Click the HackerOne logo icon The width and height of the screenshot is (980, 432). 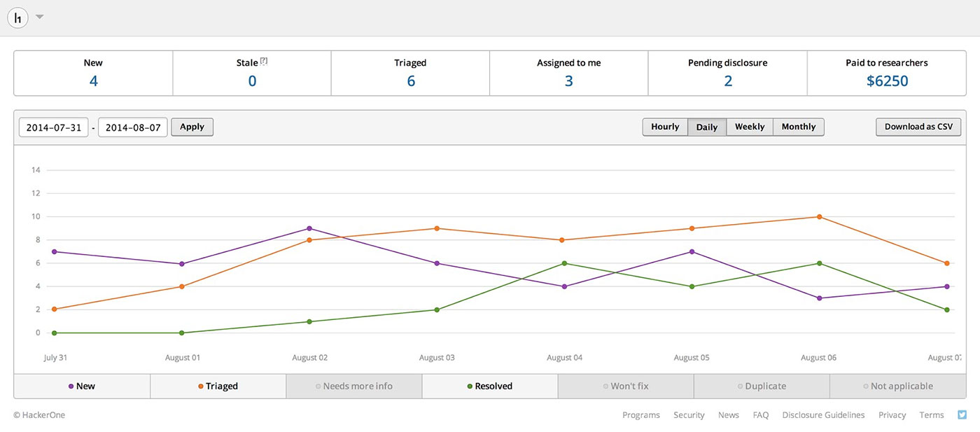(x=17, y=17)
